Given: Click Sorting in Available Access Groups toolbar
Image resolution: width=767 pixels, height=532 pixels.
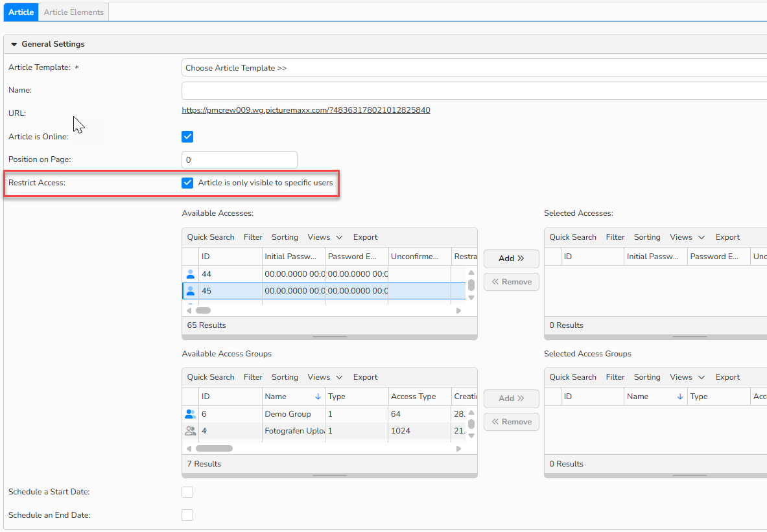Looking at the screenshot, I should click(285, 377).
